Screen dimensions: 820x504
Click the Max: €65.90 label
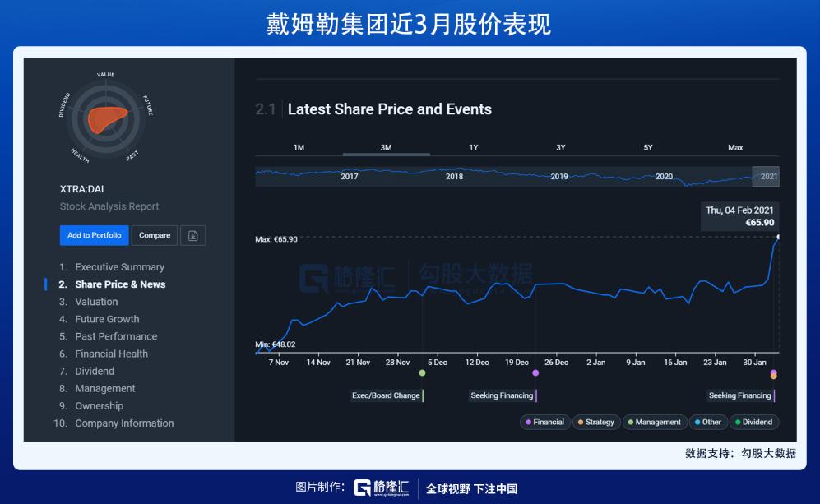pos(276,239)
